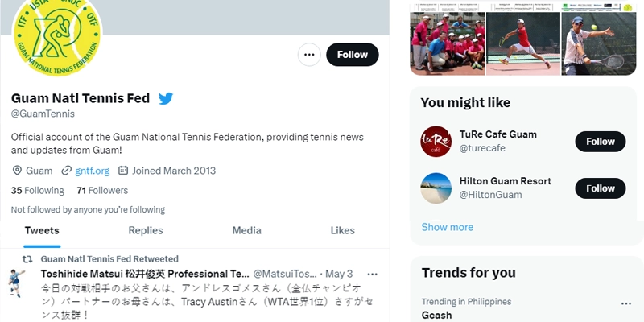Click the blue verified badge icon
Viewport: 644px width, 322px height.
(x=166, y=99)
